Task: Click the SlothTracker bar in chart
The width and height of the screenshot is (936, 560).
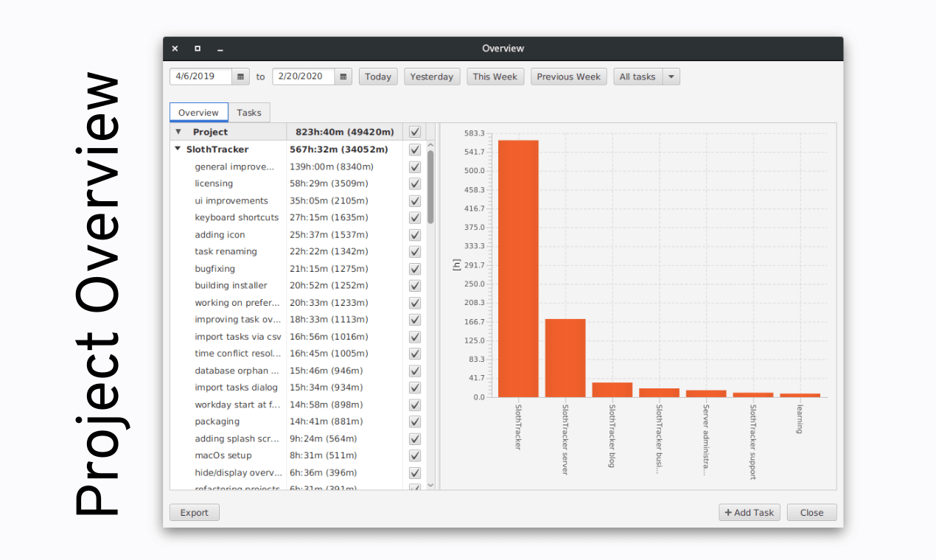Action: coord(518,268)
